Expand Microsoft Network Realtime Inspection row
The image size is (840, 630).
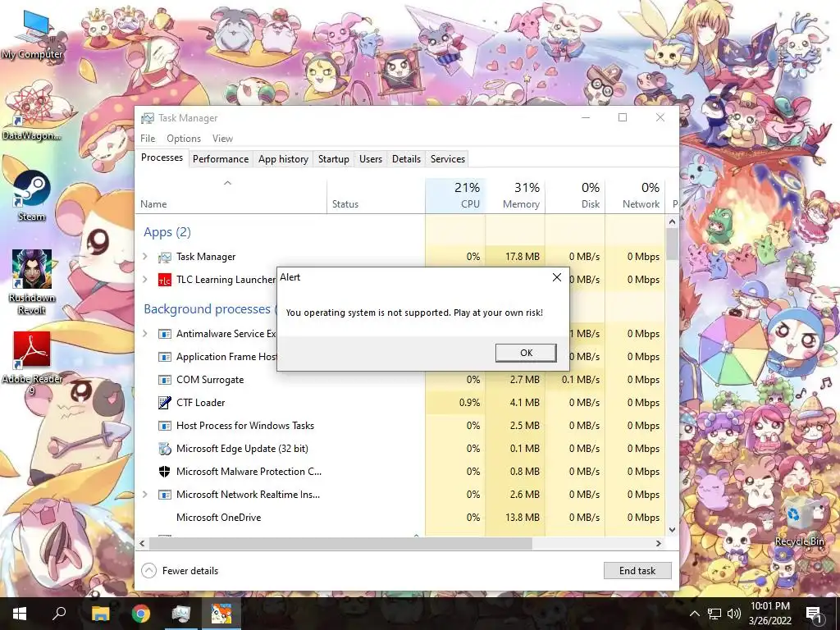click(144, 495)
